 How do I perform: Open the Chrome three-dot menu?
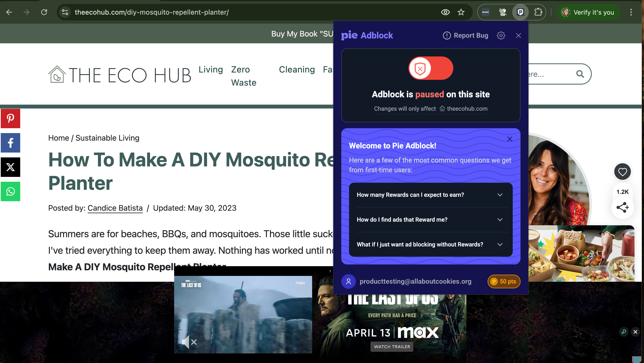pyautogui.click(x=631, y=12)
